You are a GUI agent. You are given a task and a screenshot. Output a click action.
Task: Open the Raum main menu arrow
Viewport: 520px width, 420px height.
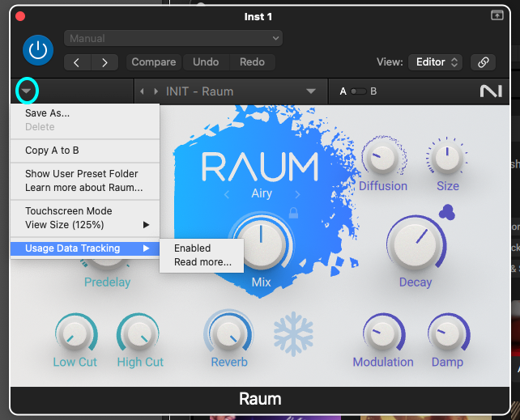coord(27,91)
